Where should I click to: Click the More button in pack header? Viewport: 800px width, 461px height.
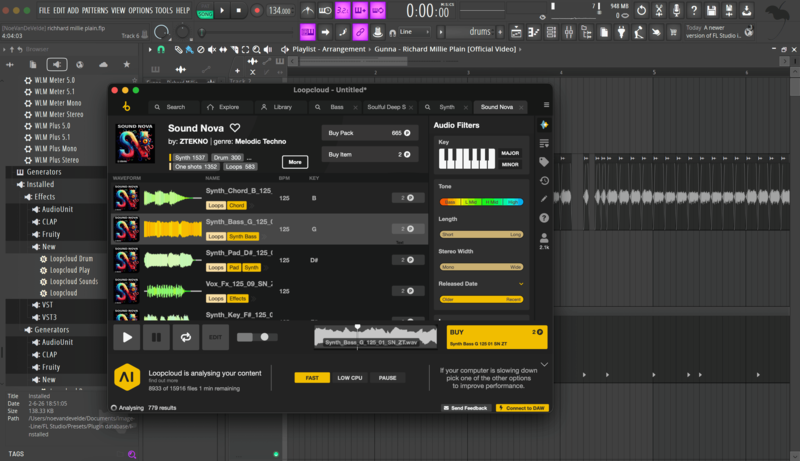click(x=295, y=162)
